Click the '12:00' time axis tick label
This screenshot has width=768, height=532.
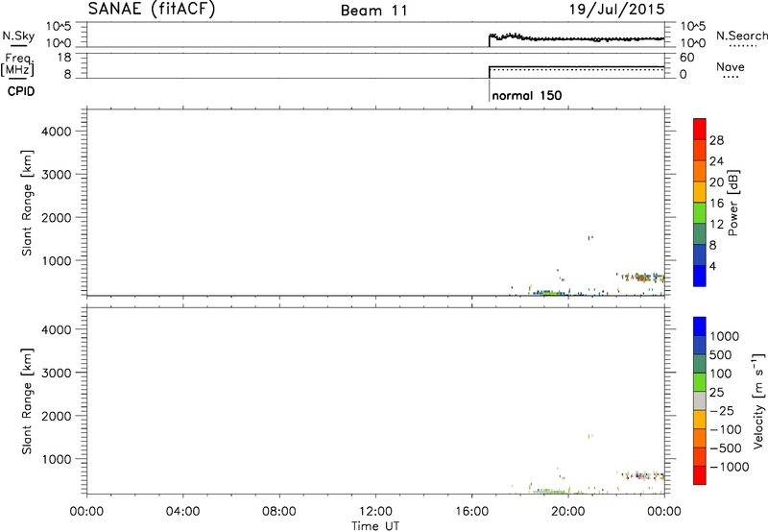[375, 512]
